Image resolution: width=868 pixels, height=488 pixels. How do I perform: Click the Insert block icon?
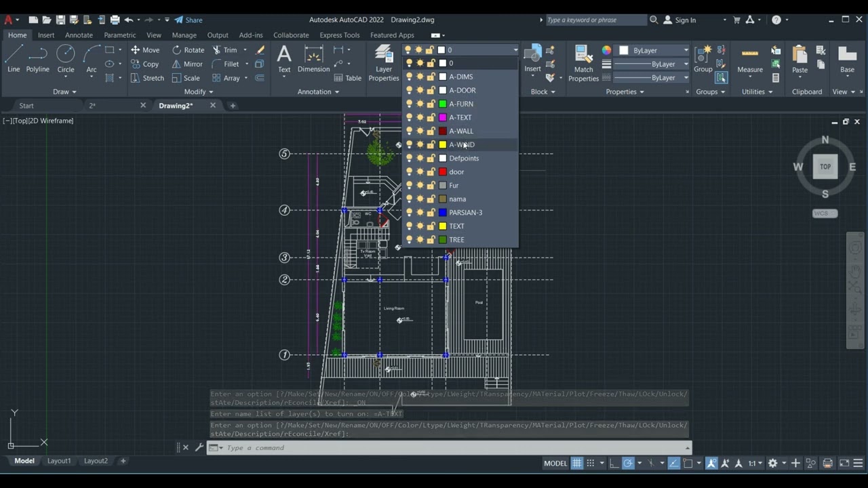click(x=533, y=58)
